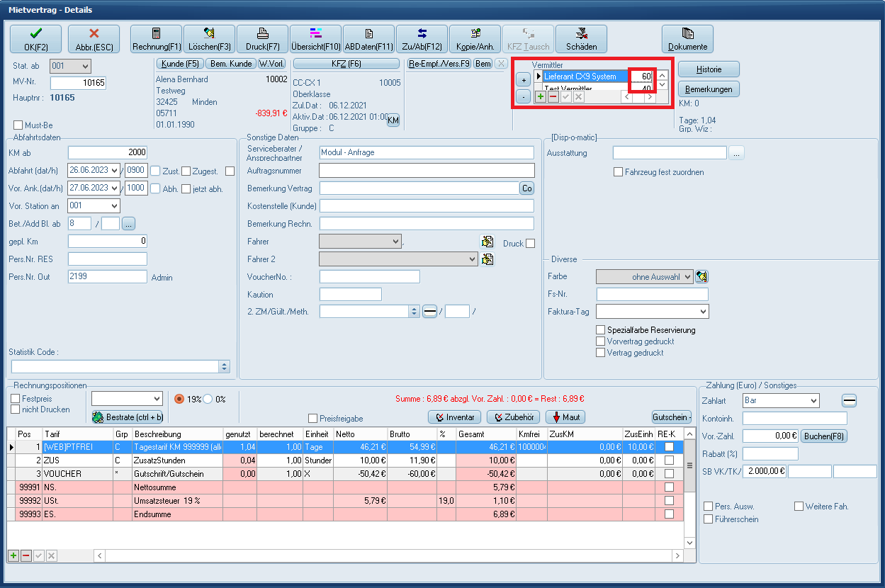Image resolution: width=885 pixels, height=588 pixels.
Task: Click the Historie button
Action: [x=709, y=69]
